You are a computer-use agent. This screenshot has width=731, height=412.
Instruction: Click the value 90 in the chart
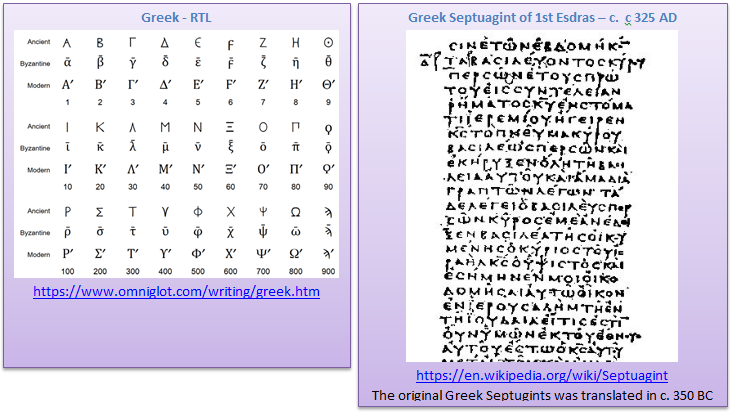[x=328, y=187]
